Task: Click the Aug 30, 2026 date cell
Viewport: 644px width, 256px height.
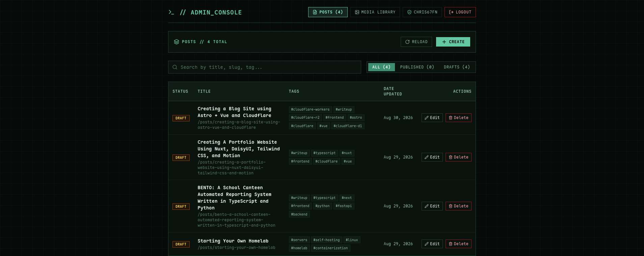Action: pyautogui.click(x=398, y=118)
